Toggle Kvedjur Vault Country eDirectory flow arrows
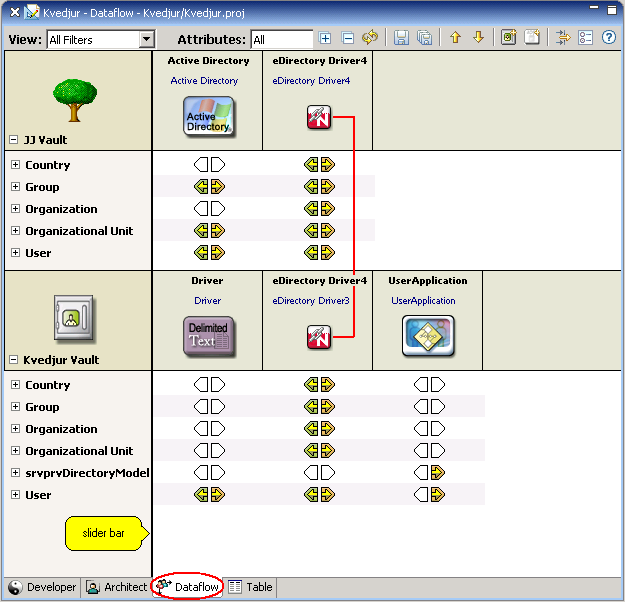This screenshot has width=625, height=602. click(319, 385)
